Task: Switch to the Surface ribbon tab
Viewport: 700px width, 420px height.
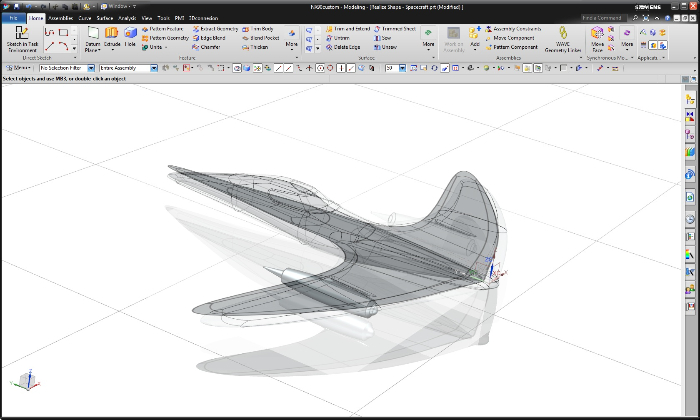Action: coord(105,18)
